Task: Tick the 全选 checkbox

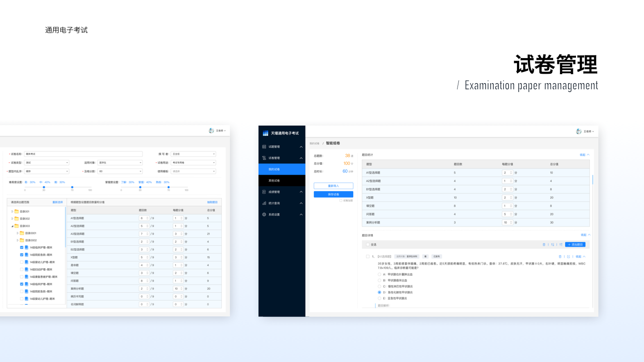Action: pyautogui.click(x=368, y=244)
